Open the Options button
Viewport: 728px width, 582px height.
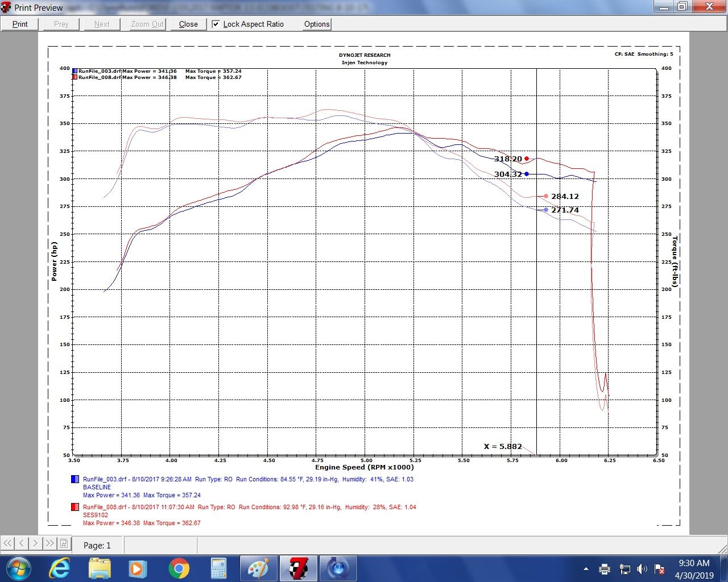pyautogui.click(x=317, y=24)
